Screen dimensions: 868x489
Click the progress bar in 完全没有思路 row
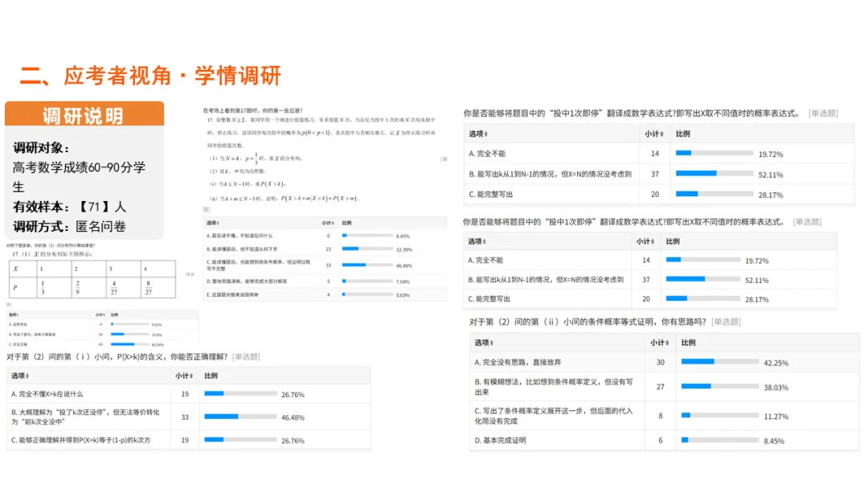click(x=719, y=362)
